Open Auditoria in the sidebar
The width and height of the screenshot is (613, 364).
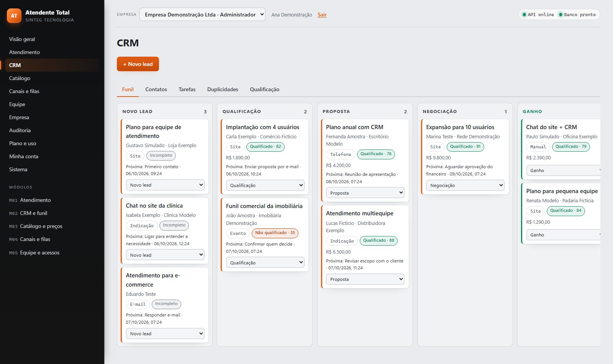(52, 130)
